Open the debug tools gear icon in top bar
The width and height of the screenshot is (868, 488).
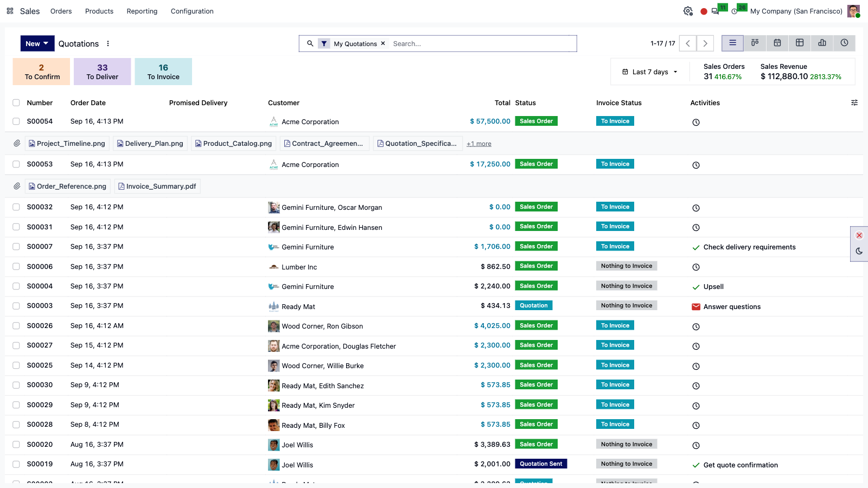(x=688, y=11)
